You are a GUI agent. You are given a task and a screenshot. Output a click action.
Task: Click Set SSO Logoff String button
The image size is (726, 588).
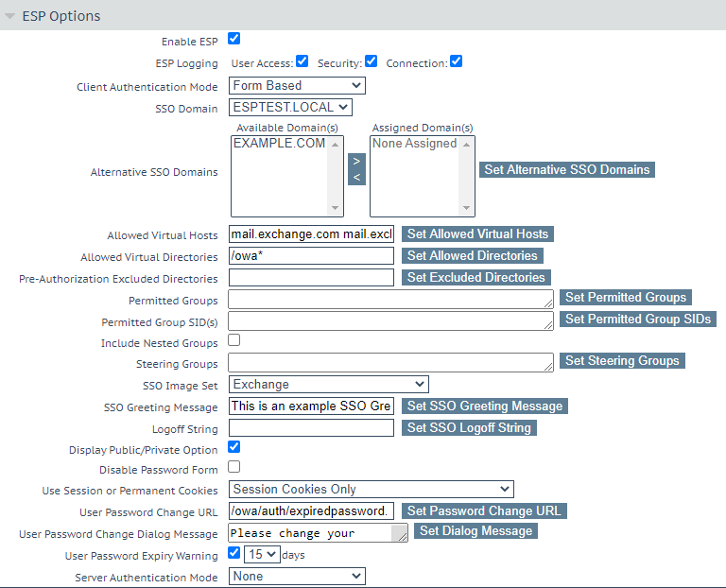469,428
